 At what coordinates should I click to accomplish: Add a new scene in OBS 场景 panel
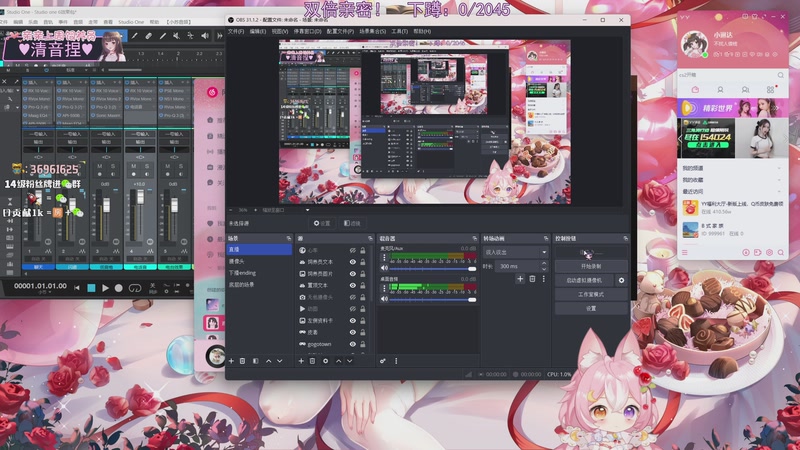pyautogui.click(x=231, y=361)
